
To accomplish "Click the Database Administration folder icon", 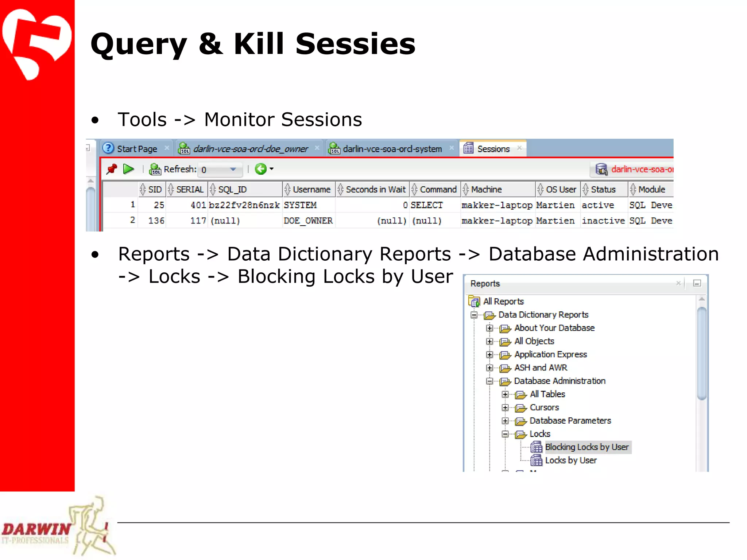I will 505,381.
